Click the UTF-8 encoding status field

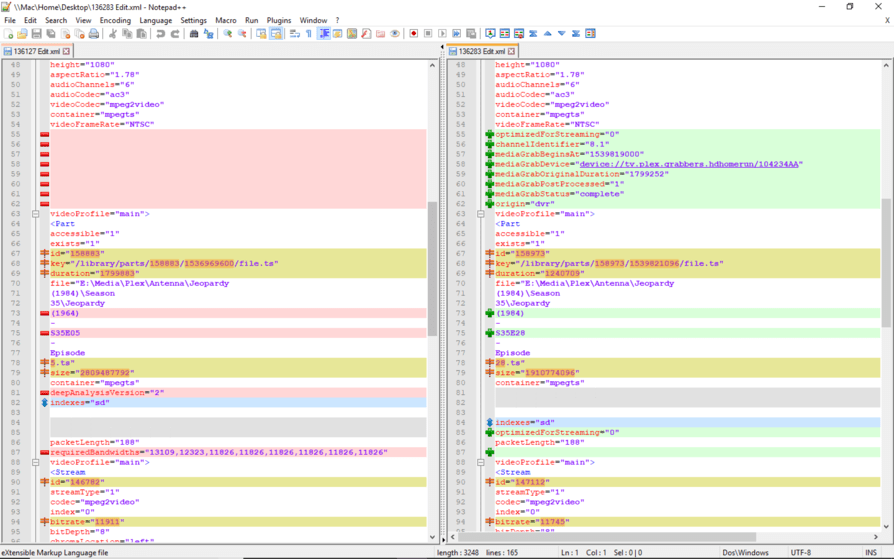[801, 552]
